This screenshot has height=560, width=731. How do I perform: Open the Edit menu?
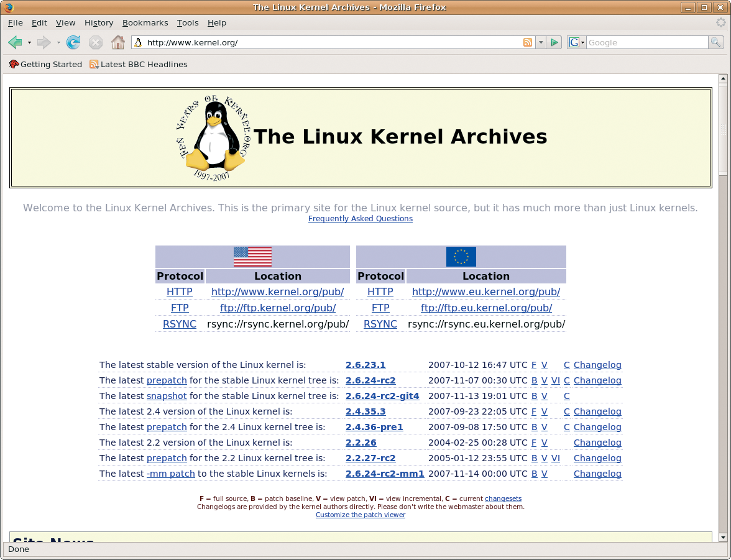point(39,22)
